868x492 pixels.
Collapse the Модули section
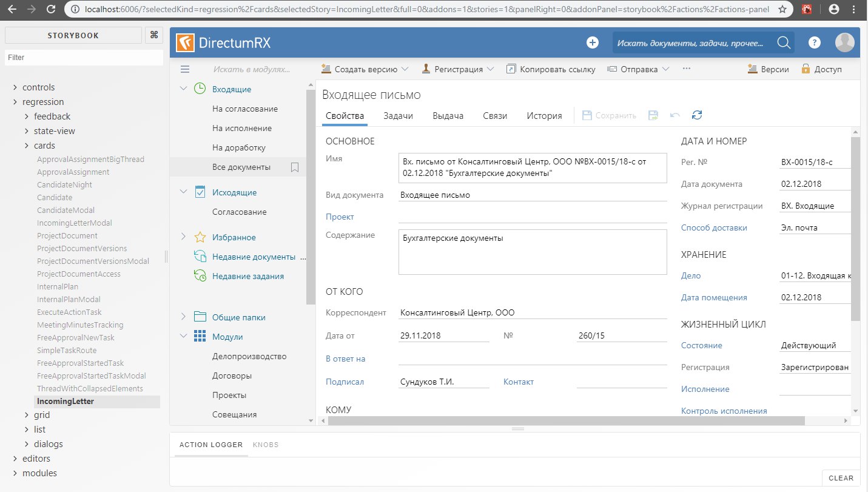(184, 337)
